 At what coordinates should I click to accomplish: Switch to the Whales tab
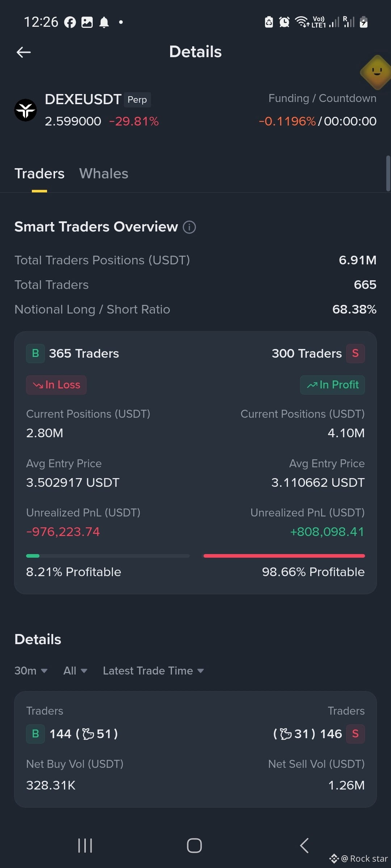(104, 174)
